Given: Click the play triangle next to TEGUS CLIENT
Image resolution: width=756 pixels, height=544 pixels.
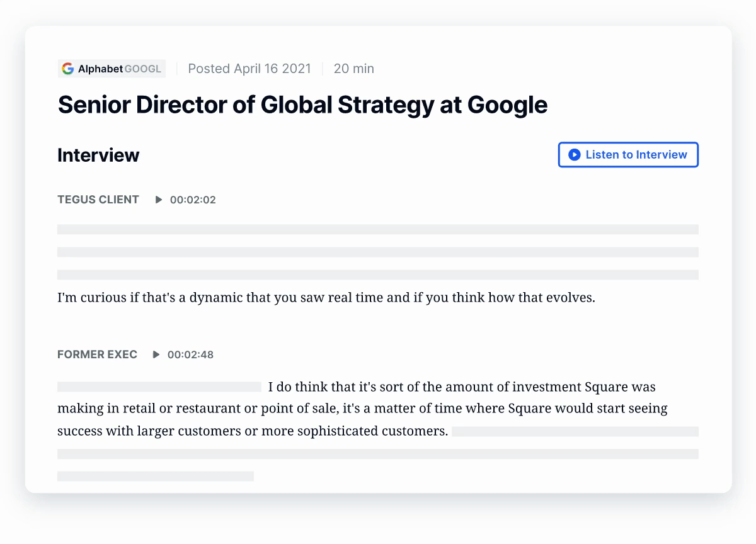Looking at the screenshot, I should tap(157, 200).
